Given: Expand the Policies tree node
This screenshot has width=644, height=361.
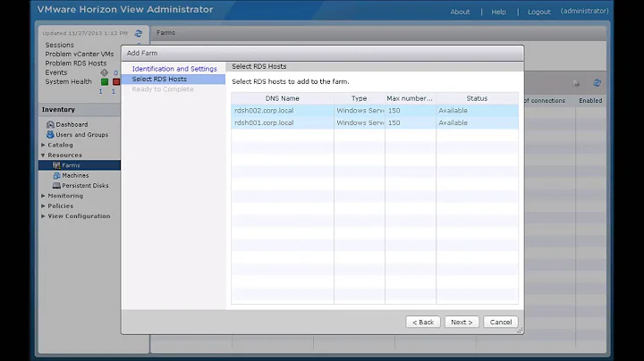Looking at the screenshot, I should (43, 206).
